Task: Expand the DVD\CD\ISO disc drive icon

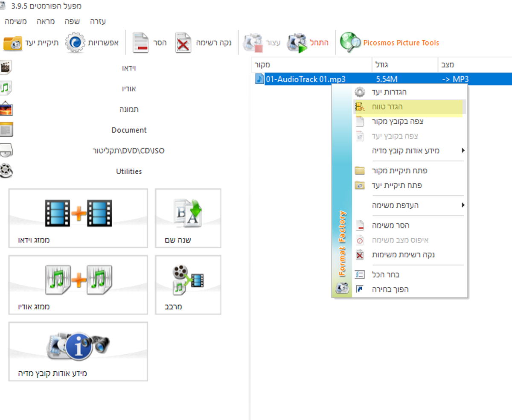Action: click(6, 150)
